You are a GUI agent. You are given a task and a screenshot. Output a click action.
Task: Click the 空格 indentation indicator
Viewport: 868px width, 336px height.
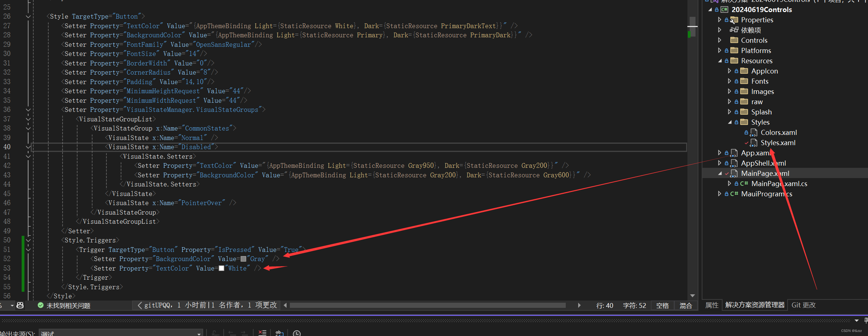point(662,305)
